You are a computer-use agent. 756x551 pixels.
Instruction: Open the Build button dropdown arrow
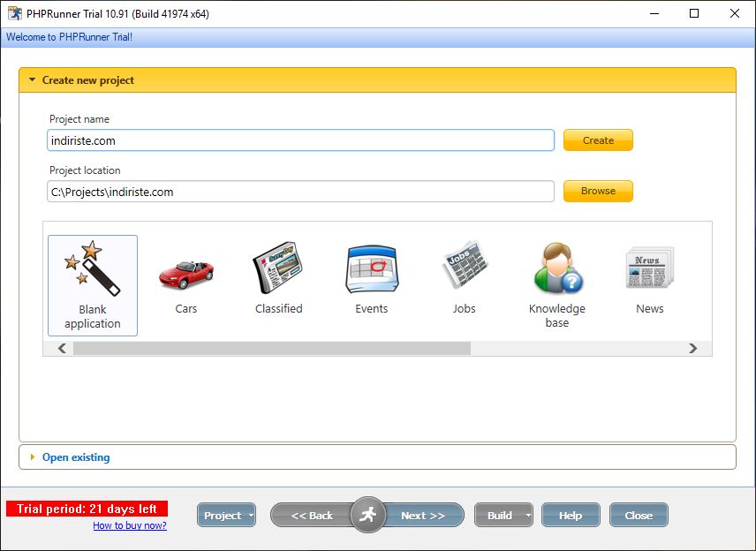pos(528,516)
